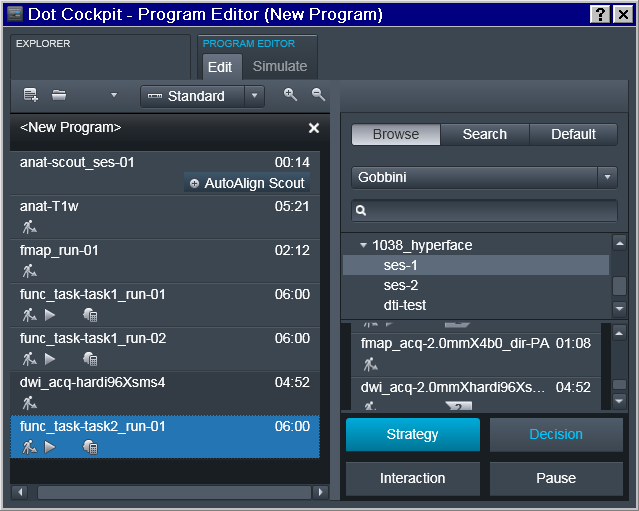This screenshot has height=511, width=639.
Task: Click worker icon under func_task-task2_run-01
Action: [29, 447]
